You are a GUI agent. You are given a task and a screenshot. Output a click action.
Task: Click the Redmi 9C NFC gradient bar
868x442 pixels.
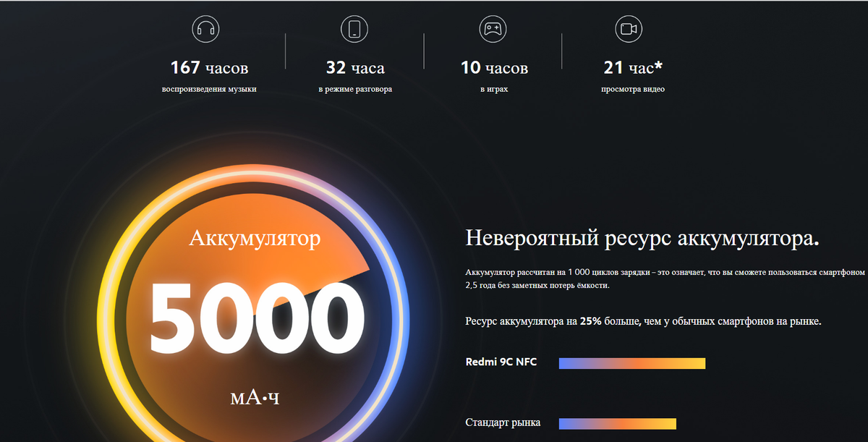coord(632,363)
